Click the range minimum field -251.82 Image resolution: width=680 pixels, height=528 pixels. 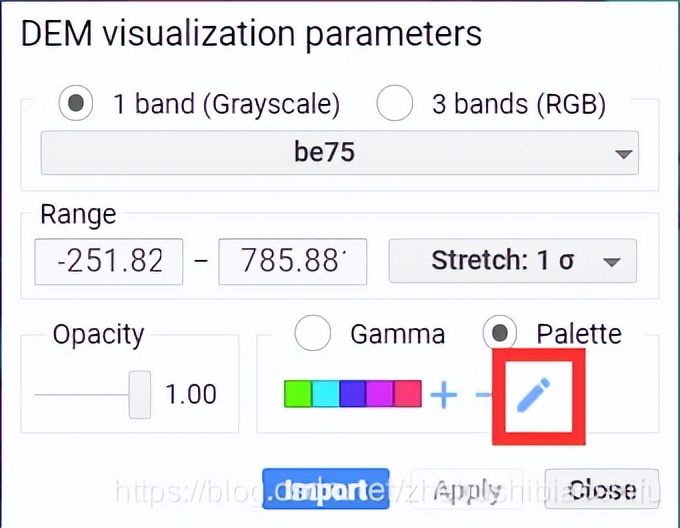coord(109,261)
